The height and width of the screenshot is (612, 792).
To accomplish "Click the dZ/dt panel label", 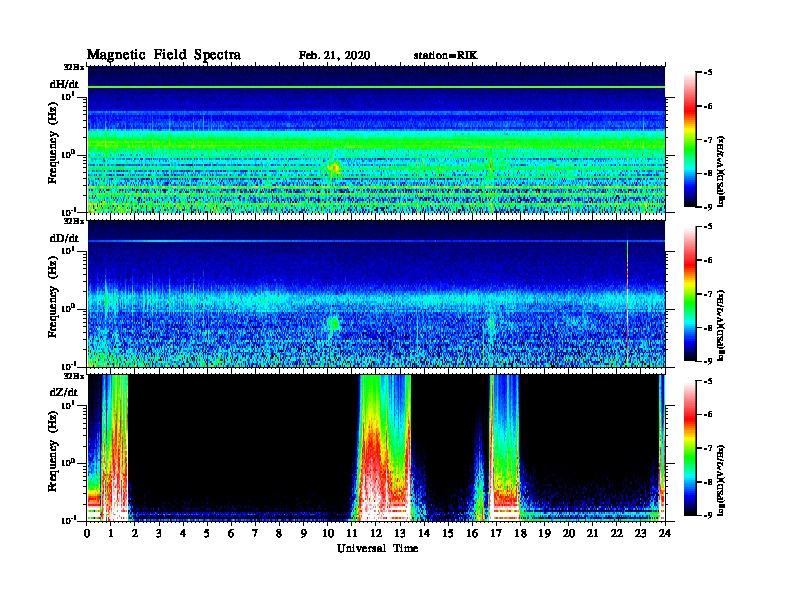I will point(64,392).
